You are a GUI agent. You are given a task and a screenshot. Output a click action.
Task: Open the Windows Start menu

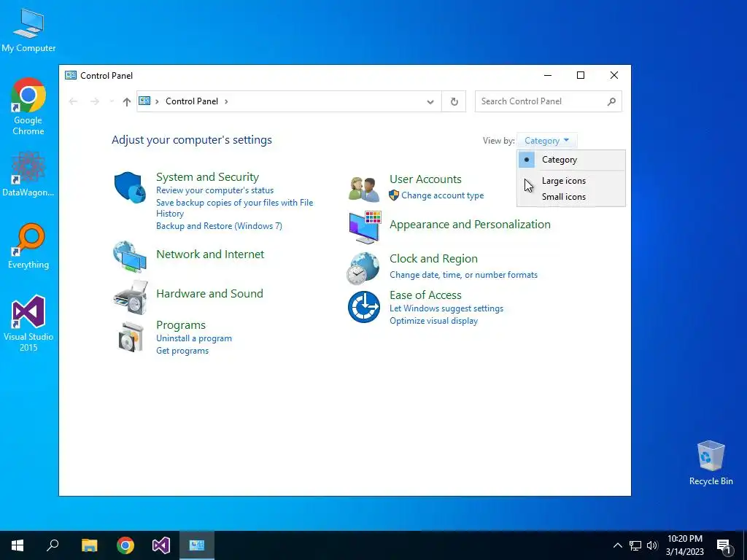(18, 545)
